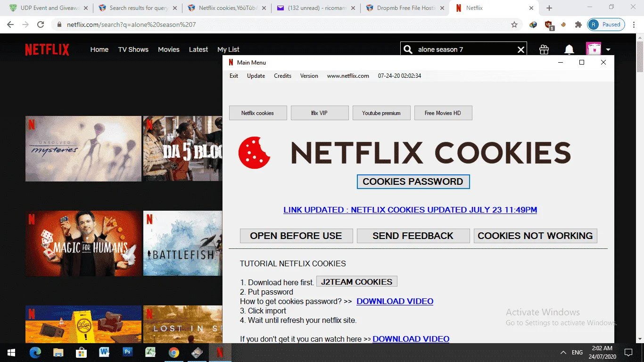
Task: Open My List in Netflix navigation
Action: point(229,49)
